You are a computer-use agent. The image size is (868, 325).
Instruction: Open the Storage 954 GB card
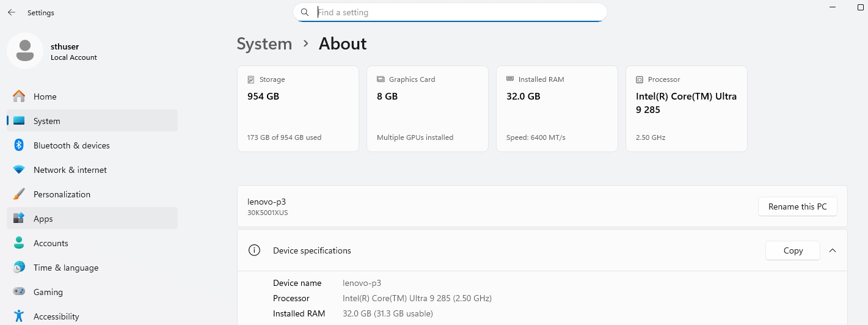click(297, 109)
